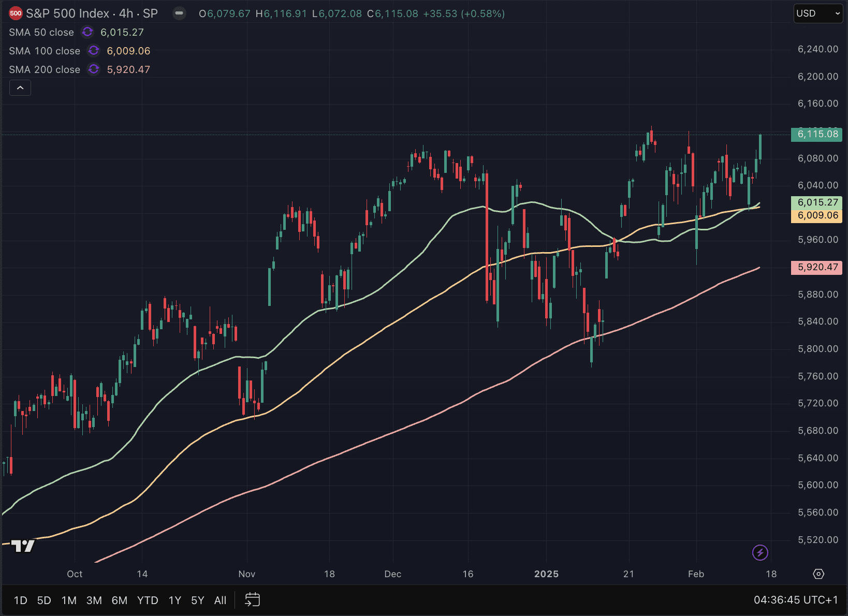Image resolution: width=848 pixels, height=616 pixels.
Task: Select the All time range
Action: [221, 600]
